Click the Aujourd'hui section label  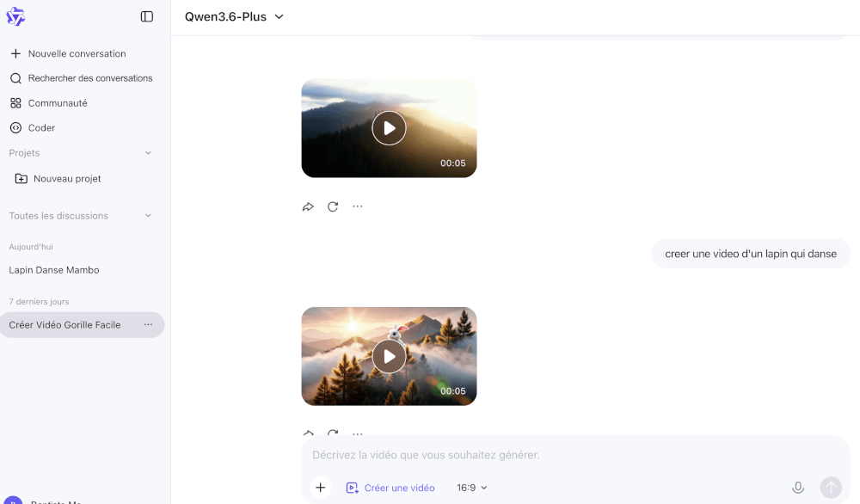tap(31, 247)
